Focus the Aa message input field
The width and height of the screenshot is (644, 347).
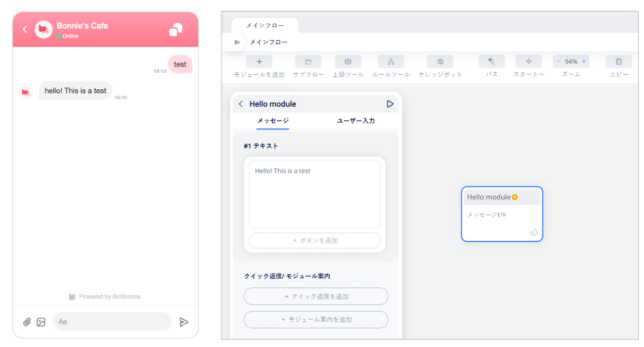point(112,321)
